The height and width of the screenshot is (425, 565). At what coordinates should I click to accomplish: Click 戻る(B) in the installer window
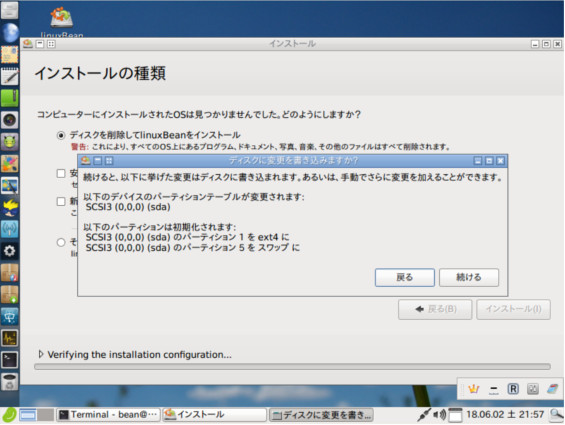click(x=435, y=309)
